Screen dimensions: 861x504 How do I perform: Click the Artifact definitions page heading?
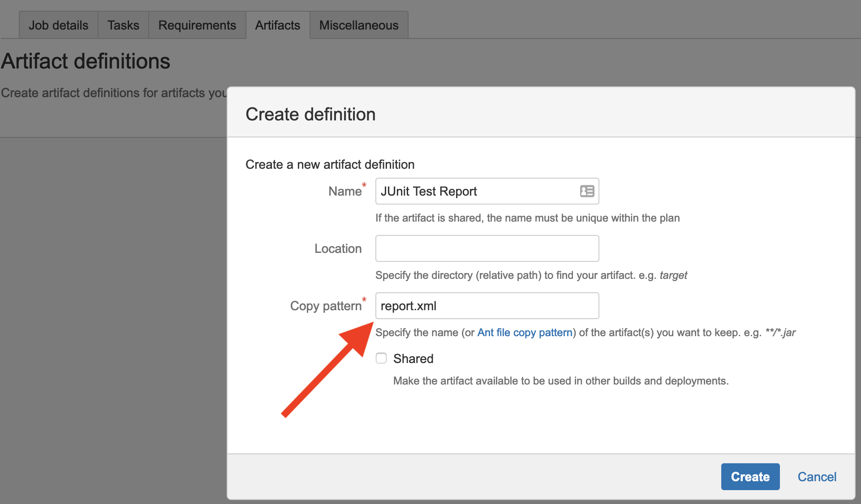[x=86, y=61]
